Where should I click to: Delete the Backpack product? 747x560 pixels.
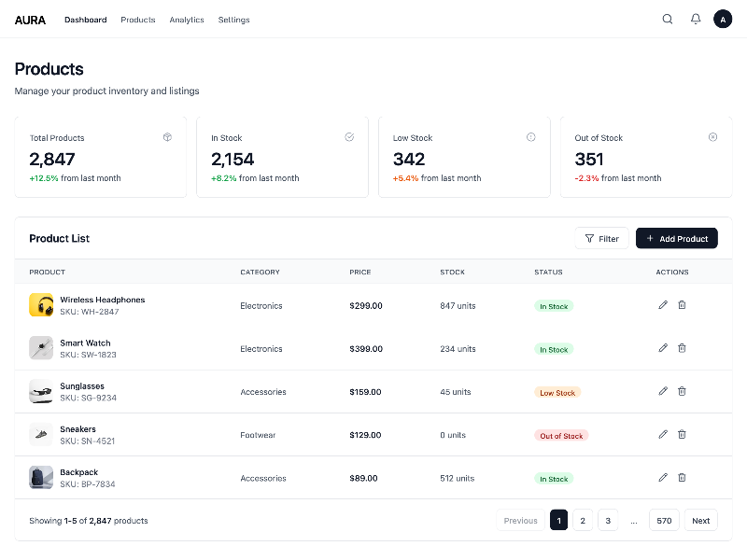[x=682, y=477]
